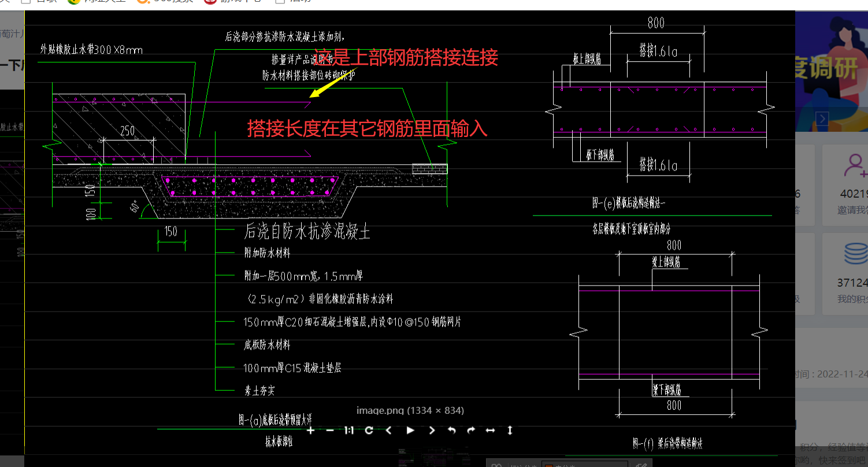The width and height of the screenshot is (868, 467).
Task: Zoom out with the minus icon
Action: pyautogui.click(x=330, y=430)
